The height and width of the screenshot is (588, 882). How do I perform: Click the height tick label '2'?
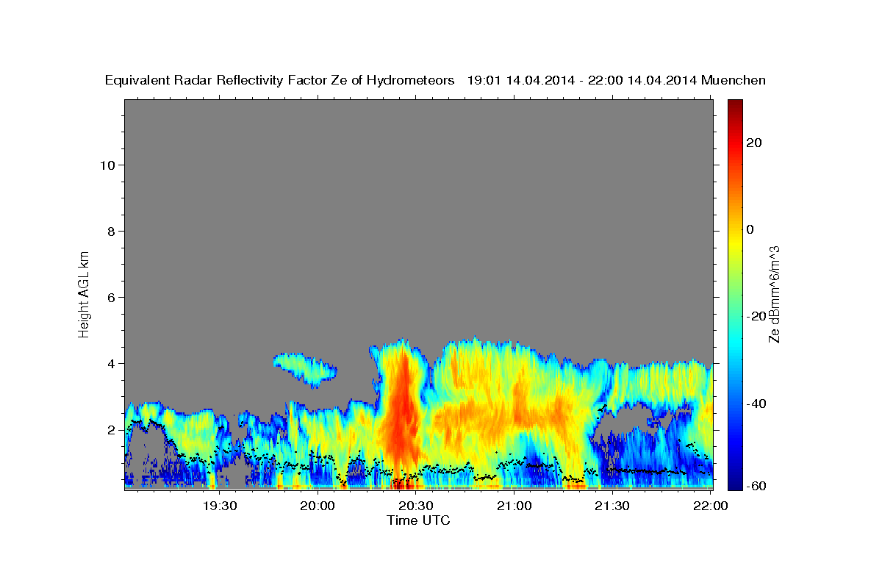click(x=112, y=429)
